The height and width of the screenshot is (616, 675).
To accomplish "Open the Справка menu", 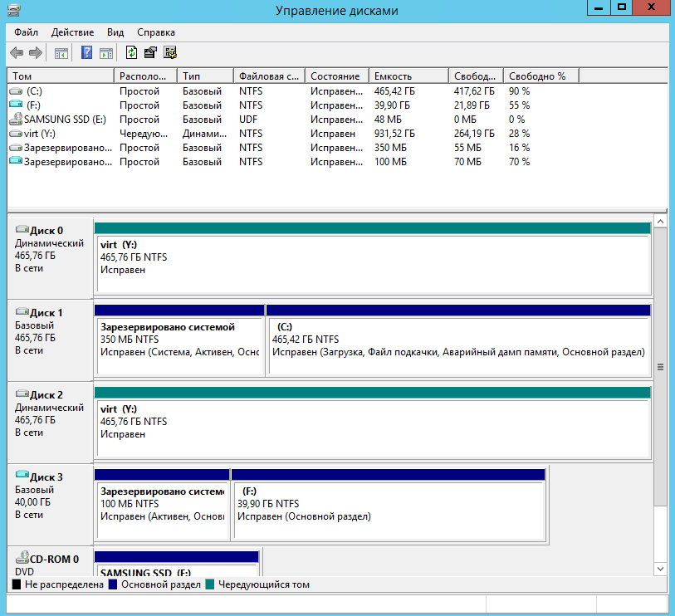I will point(156,32).
